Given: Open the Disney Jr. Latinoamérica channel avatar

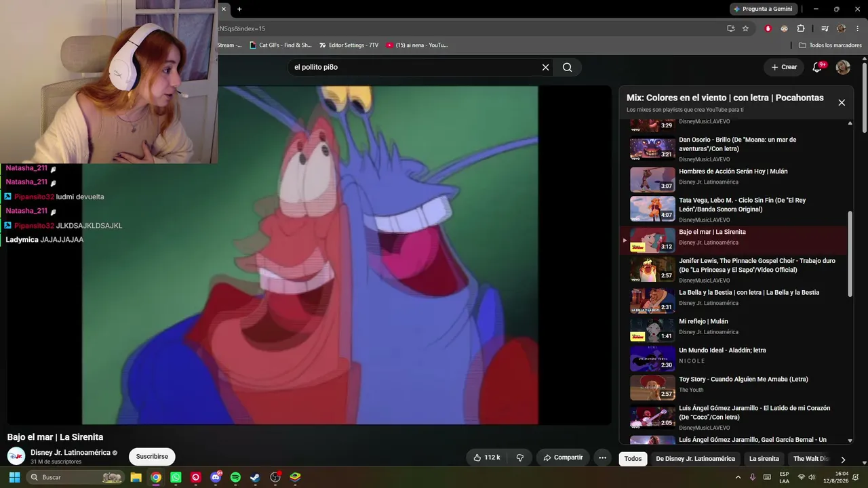Looking at the screenshot, I should tap(16, 457).
